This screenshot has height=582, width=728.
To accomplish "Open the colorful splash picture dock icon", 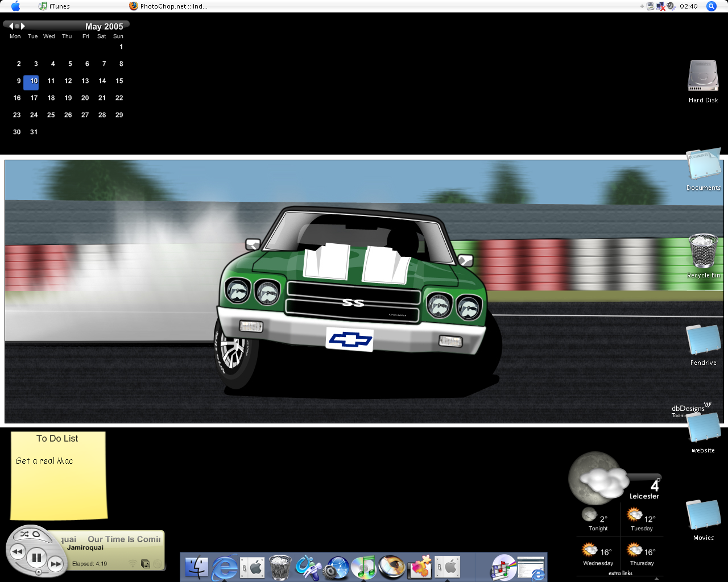I will pos(420,567).
